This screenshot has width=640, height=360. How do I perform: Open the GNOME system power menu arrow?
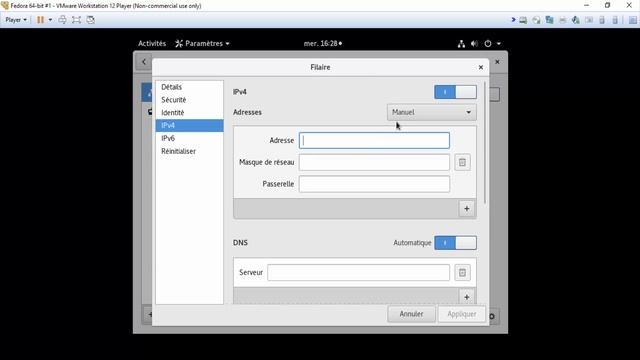(x=499, y=43)
